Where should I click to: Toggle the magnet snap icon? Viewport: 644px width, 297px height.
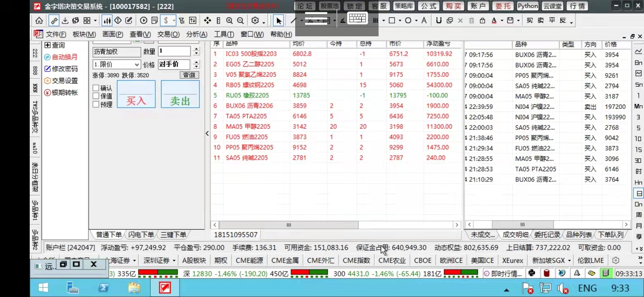pyautogui.click(x=438, y=21)
